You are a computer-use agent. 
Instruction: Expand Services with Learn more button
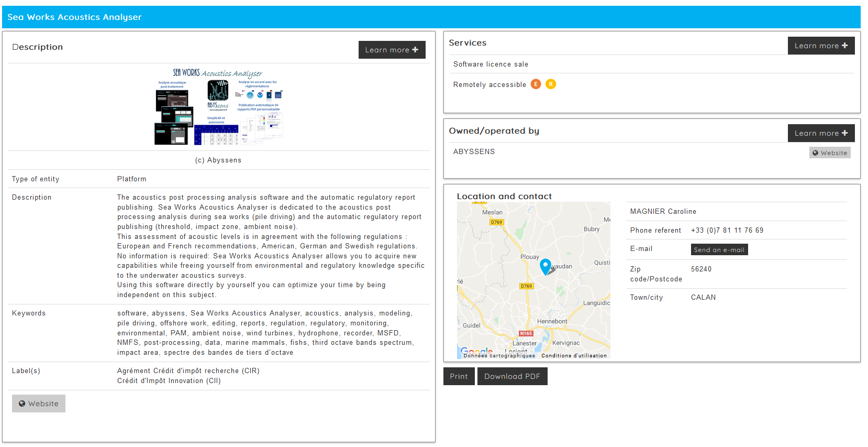click(821, 46)
